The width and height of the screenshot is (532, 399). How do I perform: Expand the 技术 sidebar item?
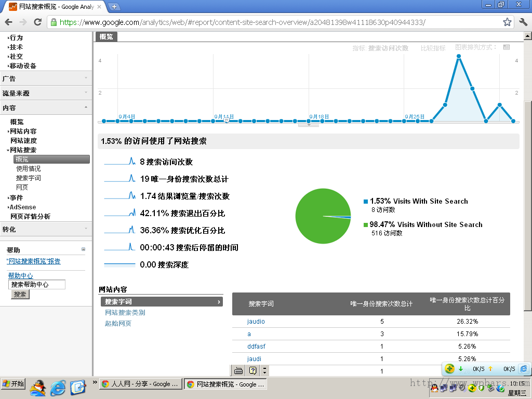(16, 47)
